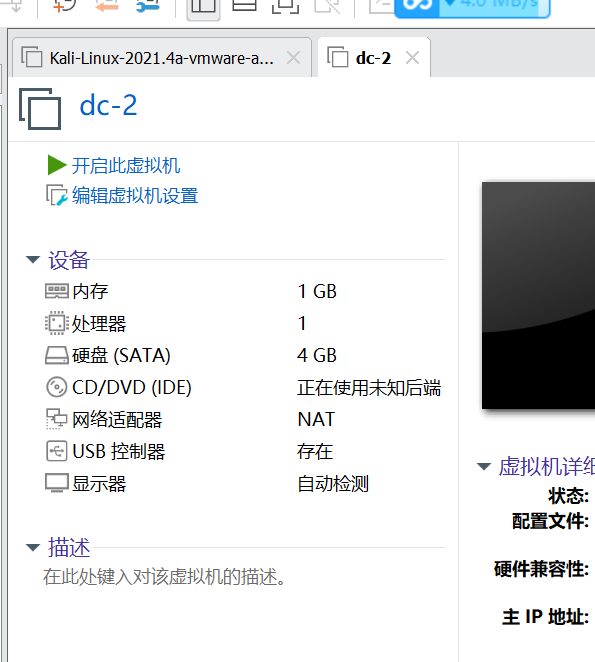The height and width of the screenshot is (662, 595).
Task: Click the NAT network value
Action: tap(316, 419)
